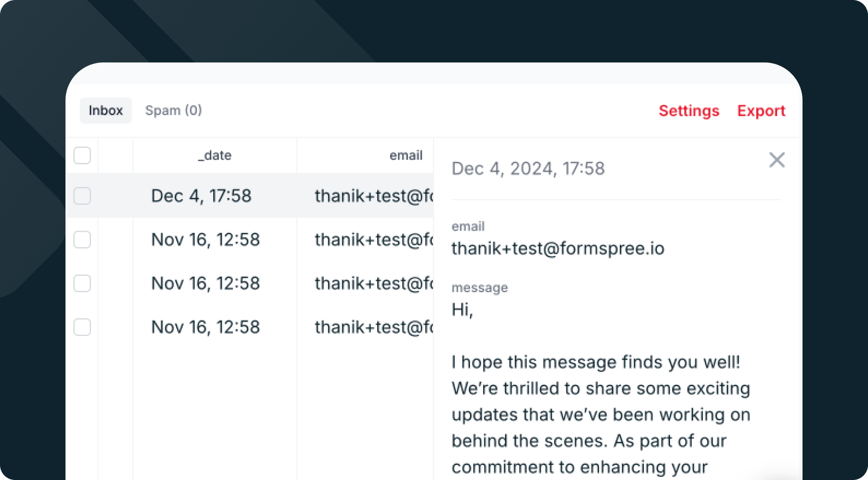Check the last Nov 16 row checkbox

click(82, 327)
